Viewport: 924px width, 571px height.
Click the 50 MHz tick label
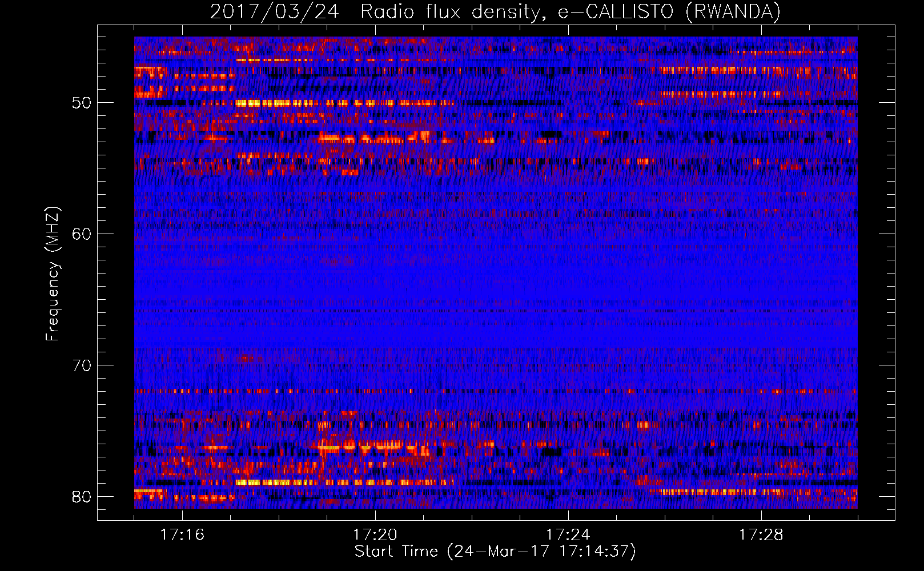pyautogui.click(x=82, y=103)
